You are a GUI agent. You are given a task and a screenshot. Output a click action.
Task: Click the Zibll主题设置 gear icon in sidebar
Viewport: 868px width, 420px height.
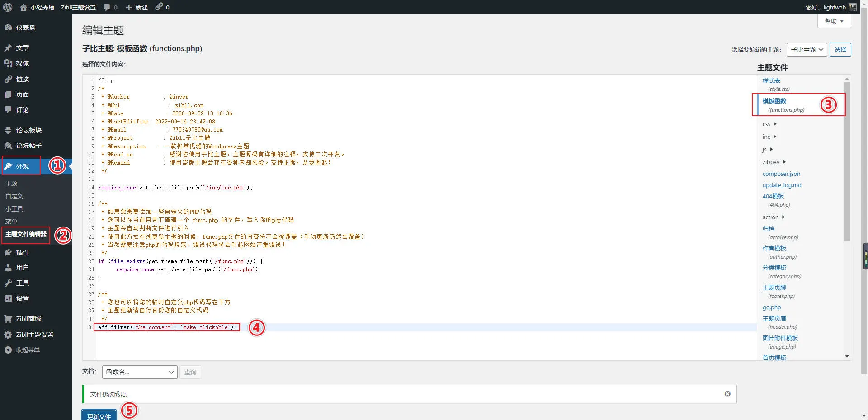coord(8,335)
